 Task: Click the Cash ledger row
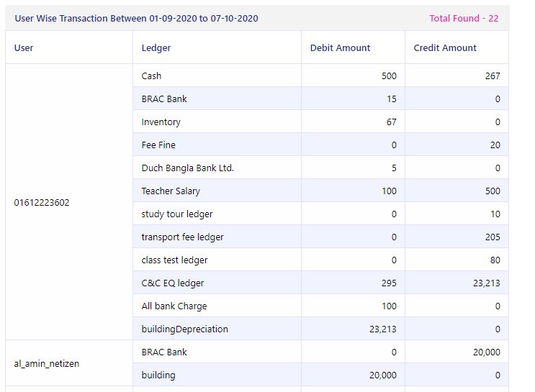point(320,76)
